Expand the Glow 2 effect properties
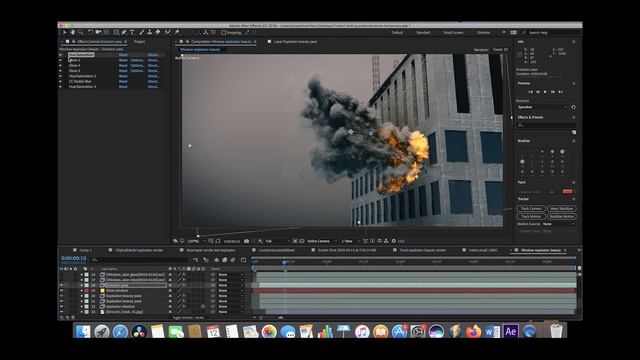Image resolution: width=640 pixels, height=360 pixels. coord(60,60)
